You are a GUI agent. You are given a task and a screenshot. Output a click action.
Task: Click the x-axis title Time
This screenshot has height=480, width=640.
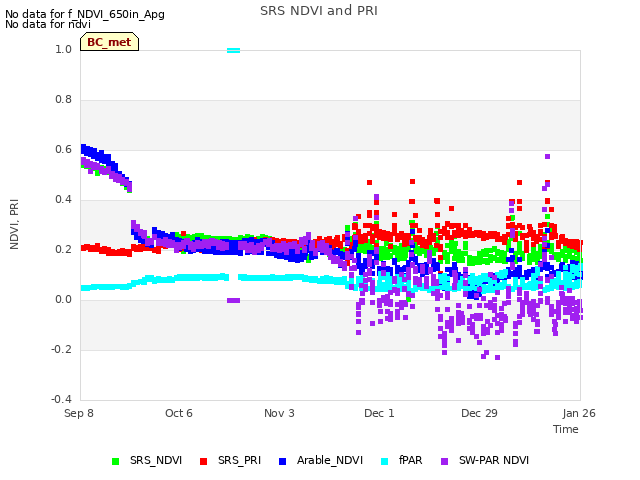pos(566,429)
